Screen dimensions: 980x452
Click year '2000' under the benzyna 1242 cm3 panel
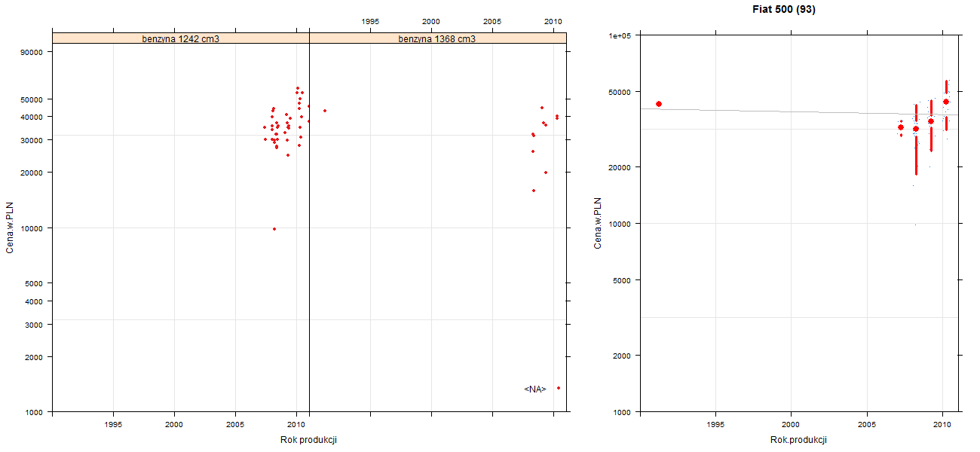tap(175, 425)
